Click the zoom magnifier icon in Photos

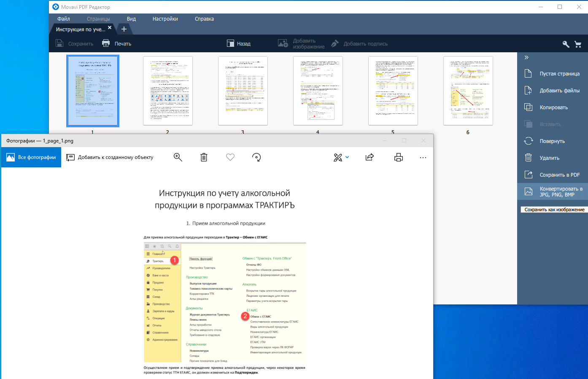[x=178, y=157]
